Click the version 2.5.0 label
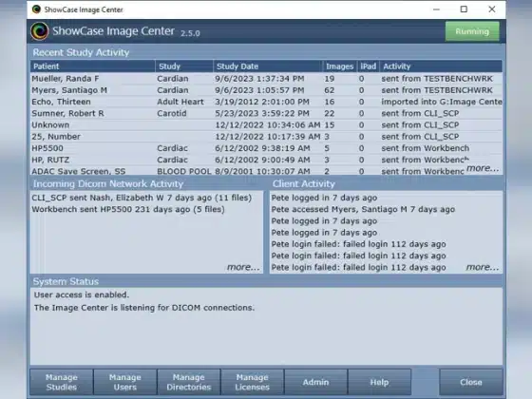 [190, 33]
